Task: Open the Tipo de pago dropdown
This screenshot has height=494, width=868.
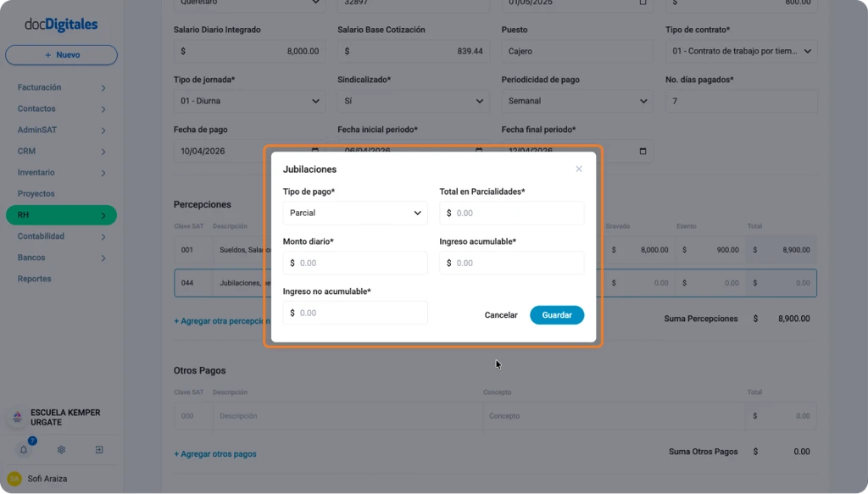Action: (x=355, y=213)
